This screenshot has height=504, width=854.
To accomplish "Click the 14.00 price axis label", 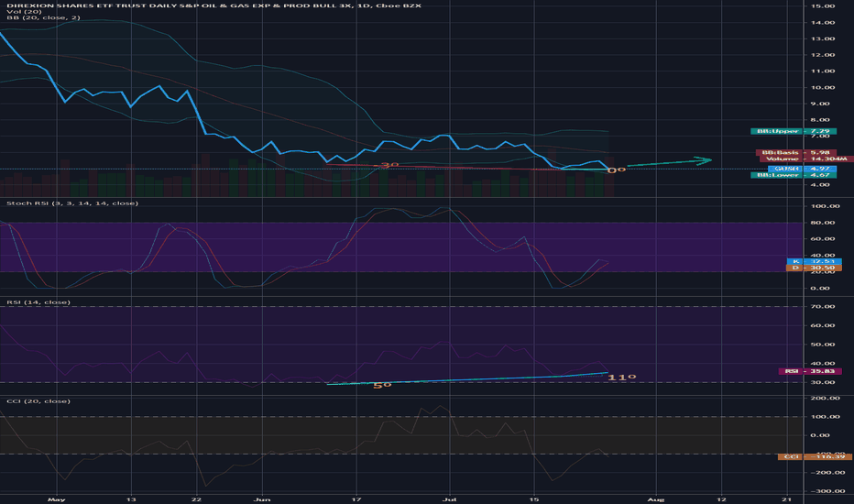I will [x=823, y=22].
